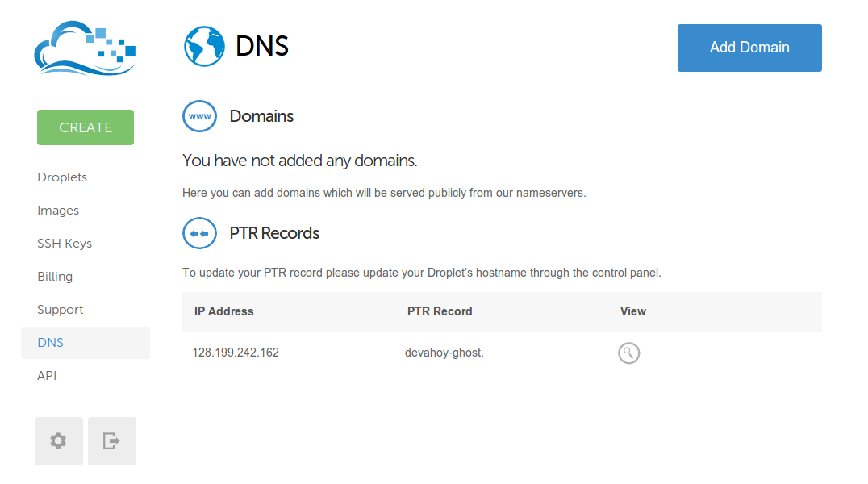
Task: Open API in the sidebar
Action: point(47,375)
